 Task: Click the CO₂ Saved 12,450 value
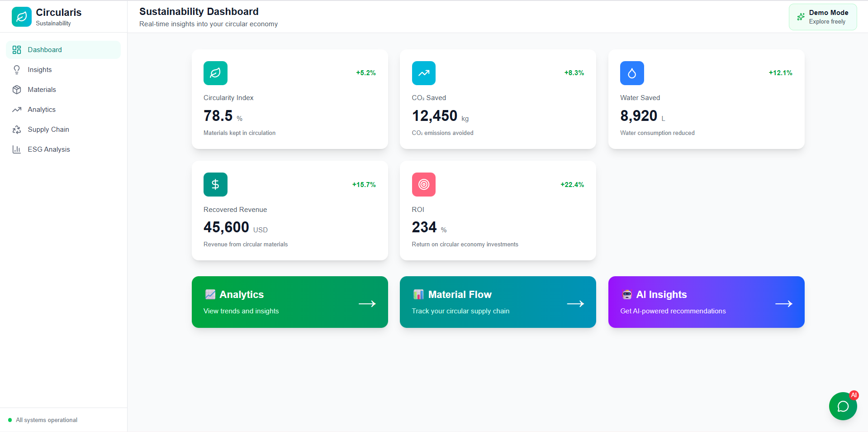(435, 116)
